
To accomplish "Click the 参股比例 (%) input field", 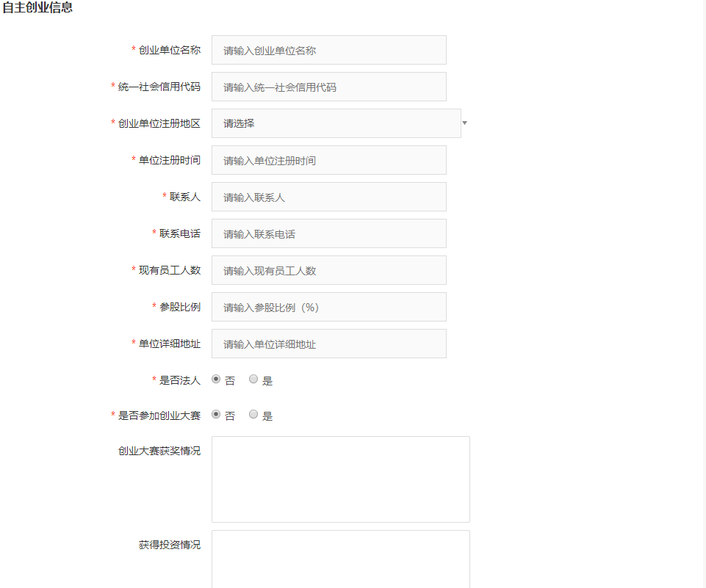I will [x=328, y=307].
